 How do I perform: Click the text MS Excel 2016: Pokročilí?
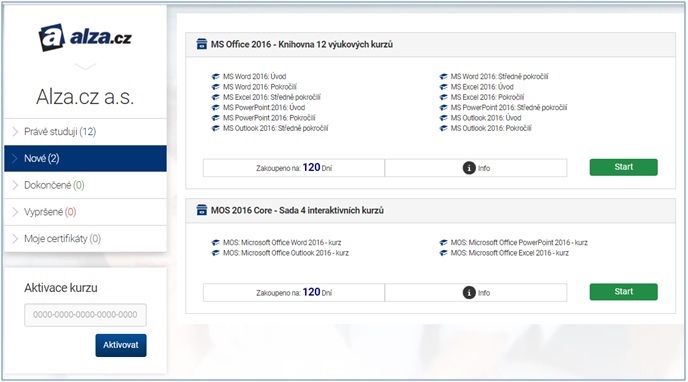point(487,97)
